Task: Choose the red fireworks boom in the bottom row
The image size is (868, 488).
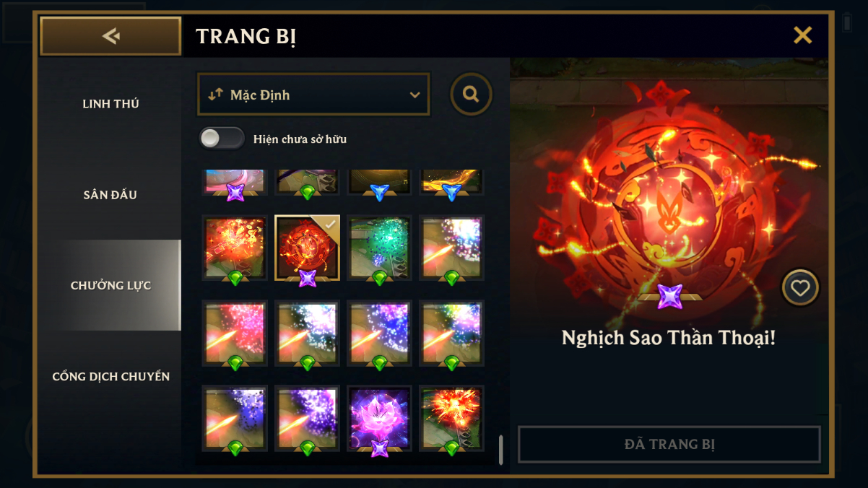Action: tap(451, 418)
